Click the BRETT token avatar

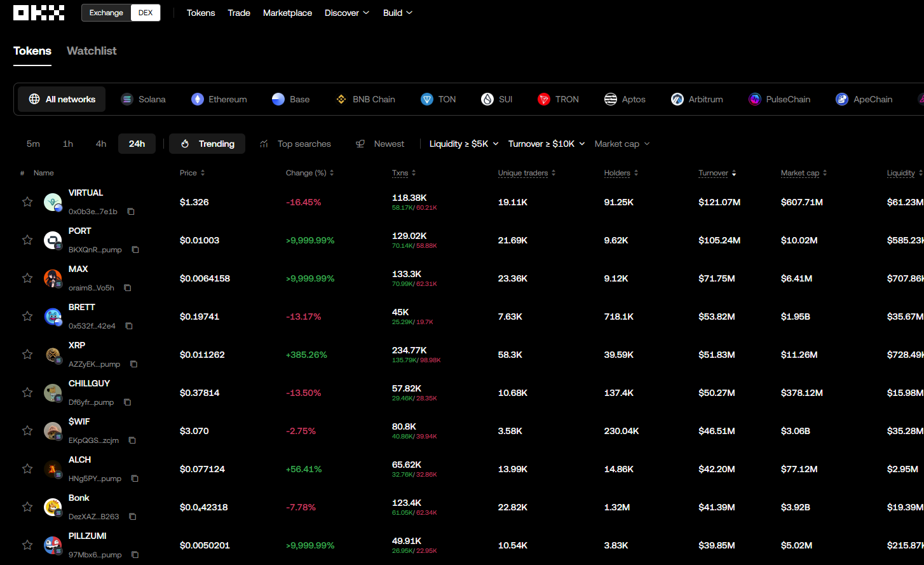[53, 317]
